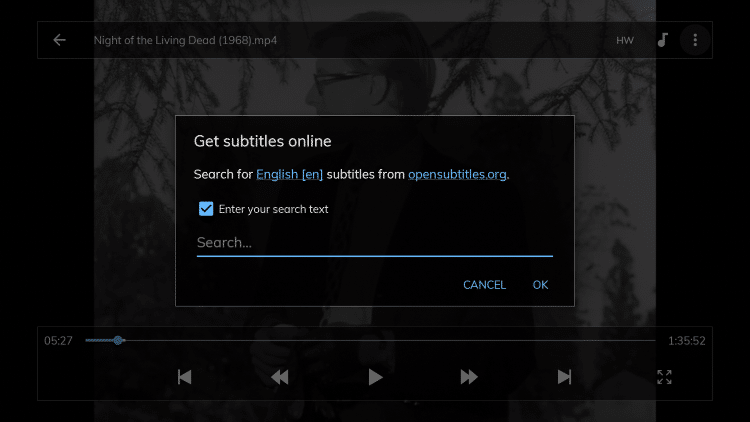Cancel the subtitle search dialog
Screen dimensions: 750x422
pyautogui.click(x=485, y=285)
